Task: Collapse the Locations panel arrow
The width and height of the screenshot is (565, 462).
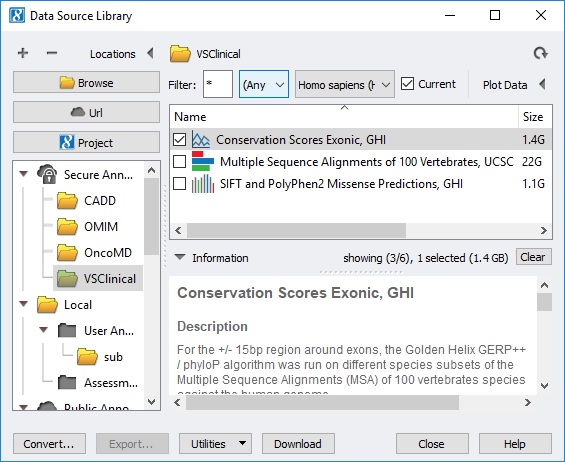Action: click(x=151, y=53)
